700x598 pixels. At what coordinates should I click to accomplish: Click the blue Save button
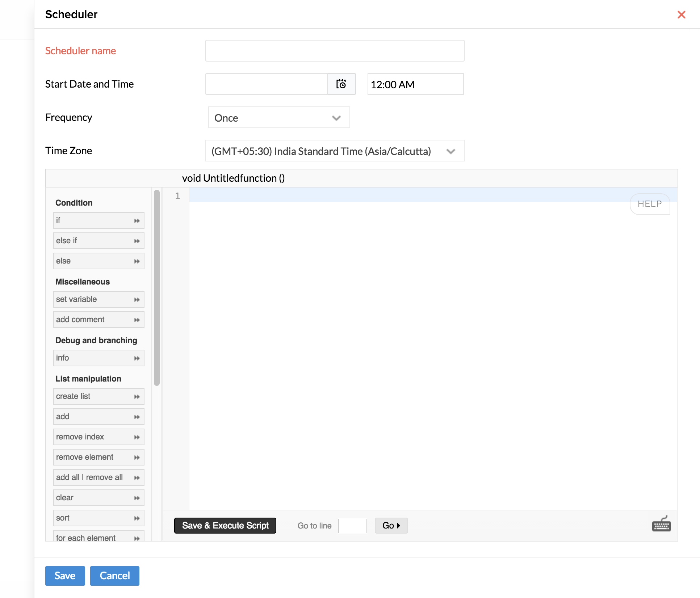click(x=65, y=576)
